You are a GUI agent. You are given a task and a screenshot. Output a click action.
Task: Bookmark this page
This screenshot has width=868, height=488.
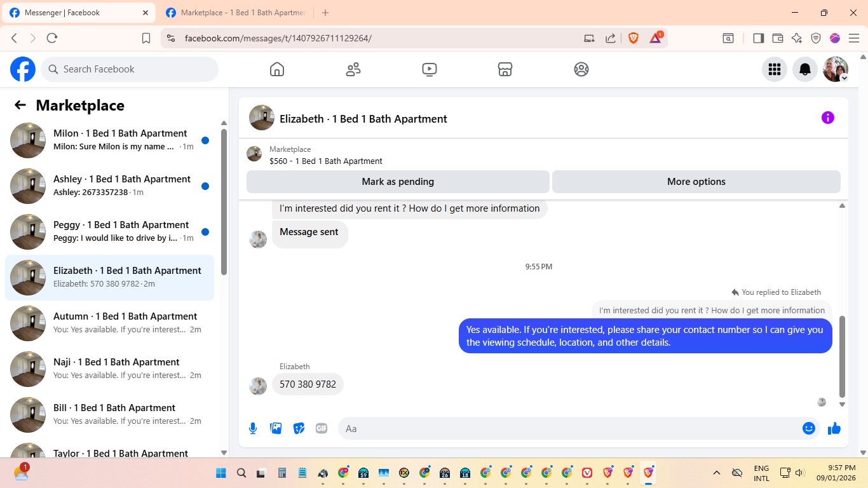pos(146,38)
